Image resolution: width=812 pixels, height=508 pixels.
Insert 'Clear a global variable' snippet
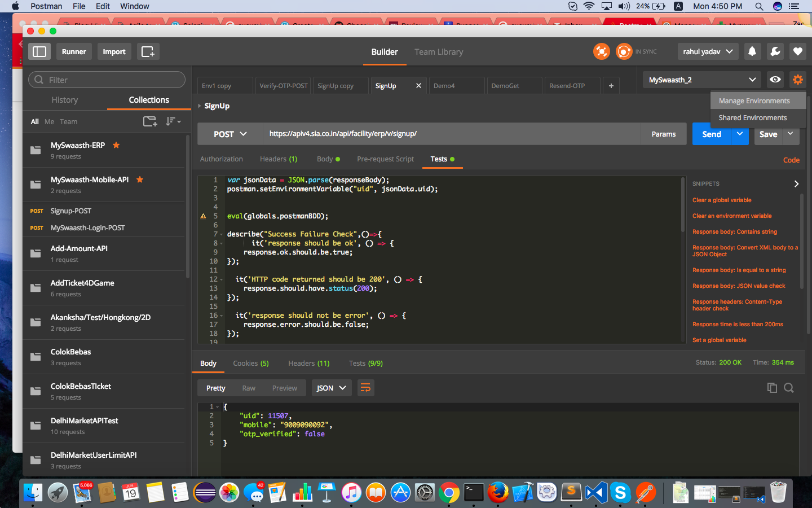[722, 200]
